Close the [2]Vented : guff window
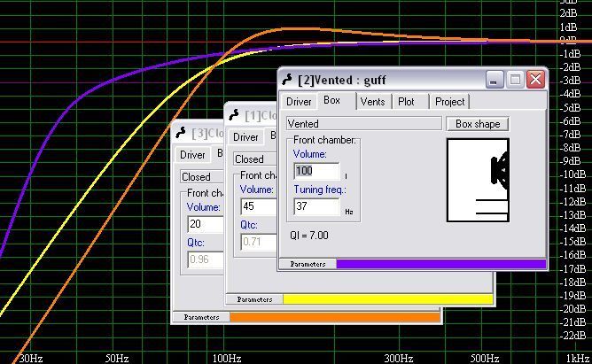592x364 pixels. (x=536, y=80)
